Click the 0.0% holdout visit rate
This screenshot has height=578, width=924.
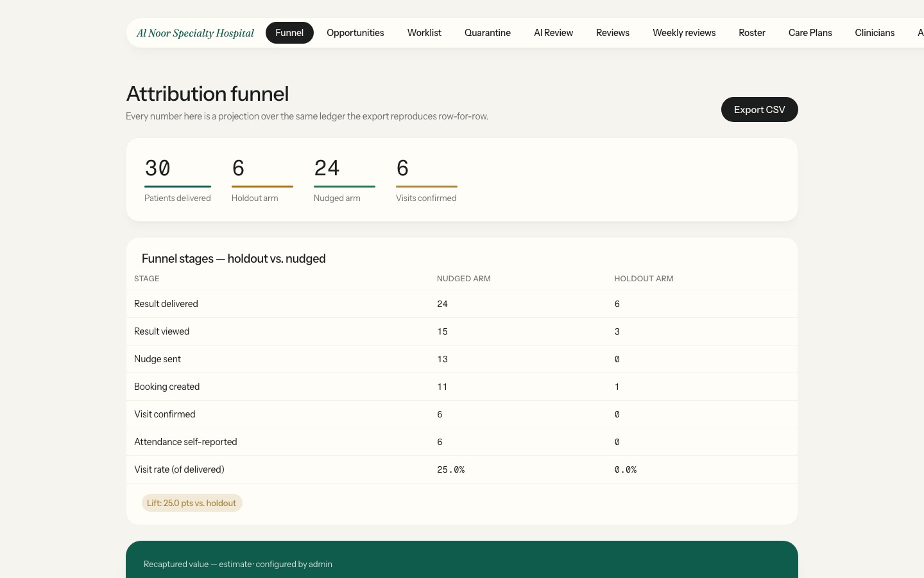(x=626, y=469)
